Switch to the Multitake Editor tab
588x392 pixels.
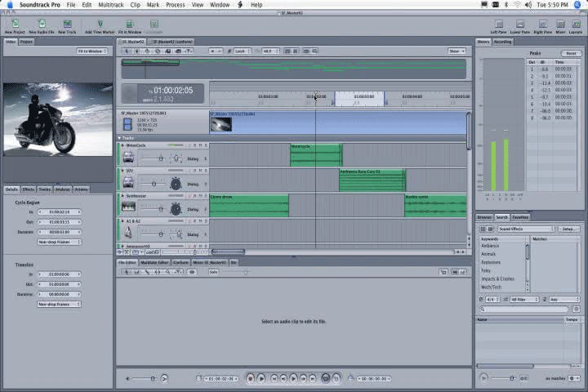tap(154, 263)
